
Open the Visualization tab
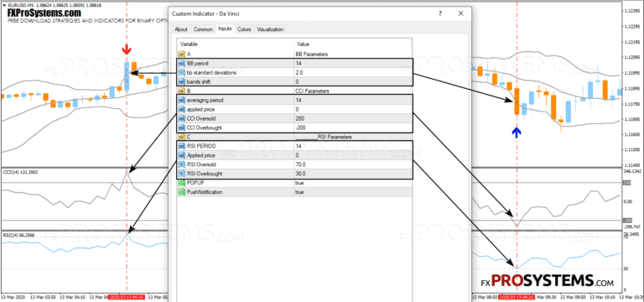tap(270, 29)
